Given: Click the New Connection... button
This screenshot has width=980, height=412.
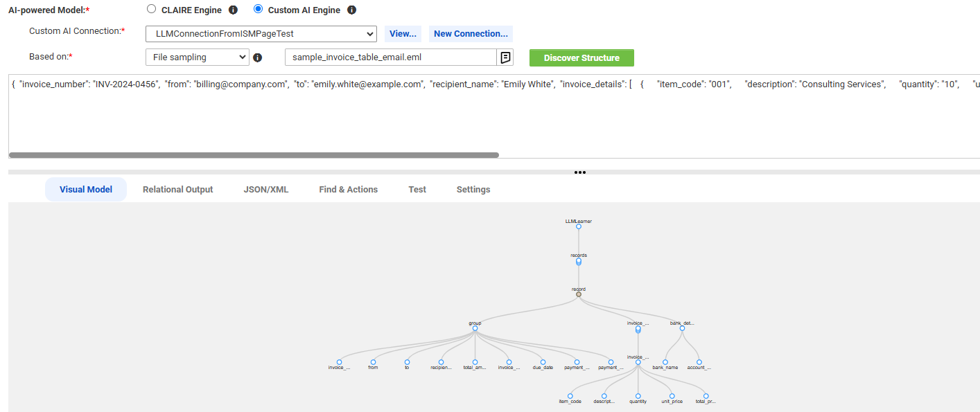Looking at the screenshot, I should 471,34.
